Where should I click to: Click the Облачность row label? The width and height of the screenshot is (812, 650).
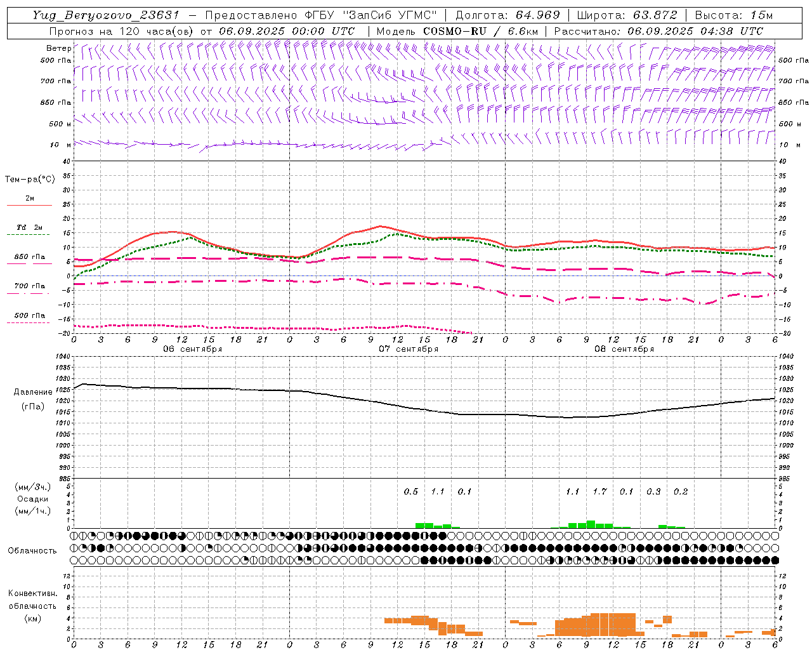(32, 550)
